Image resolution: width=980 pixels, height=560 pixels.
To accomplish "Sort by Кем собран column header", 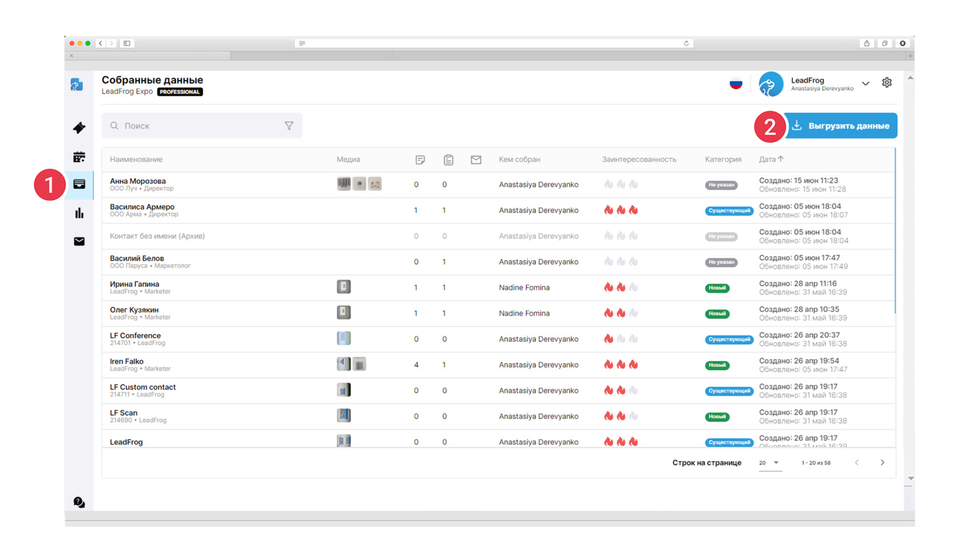I will tap(519, 159).
